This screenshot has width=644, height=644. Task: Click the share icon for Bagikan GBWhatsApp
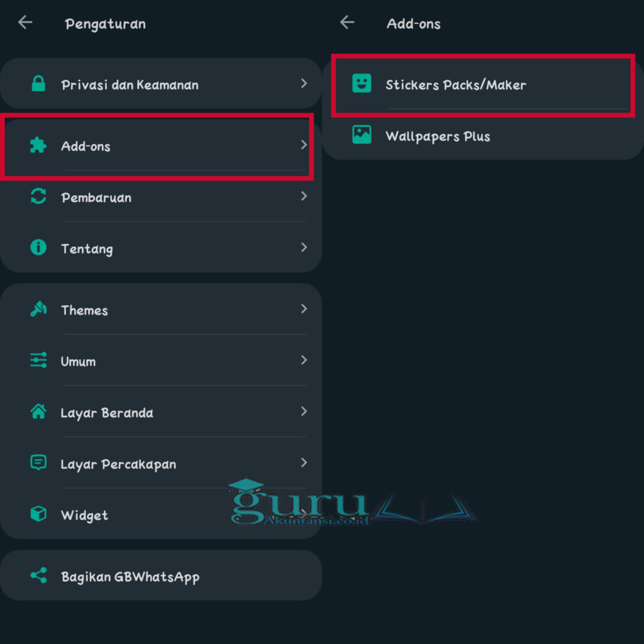(x=38, y=575)
